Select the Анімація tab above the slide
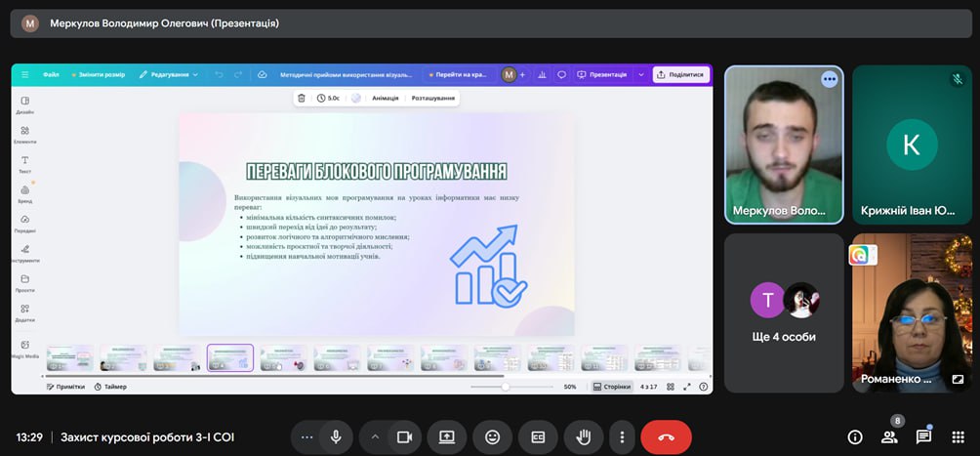 (385, 98)
